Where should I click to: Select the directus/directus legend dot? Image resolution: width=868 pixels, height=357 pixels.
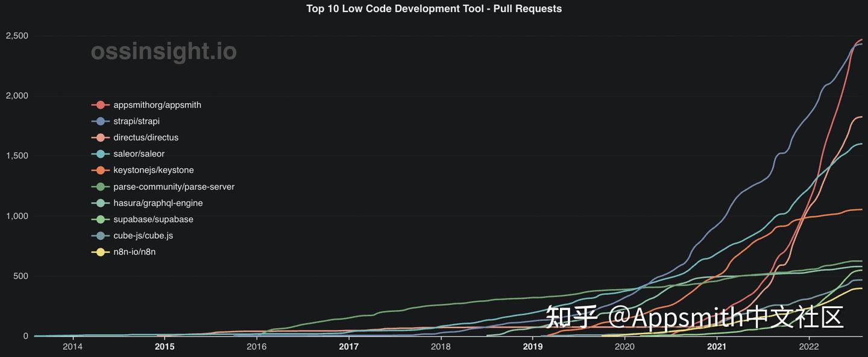(x=100, y=137)
